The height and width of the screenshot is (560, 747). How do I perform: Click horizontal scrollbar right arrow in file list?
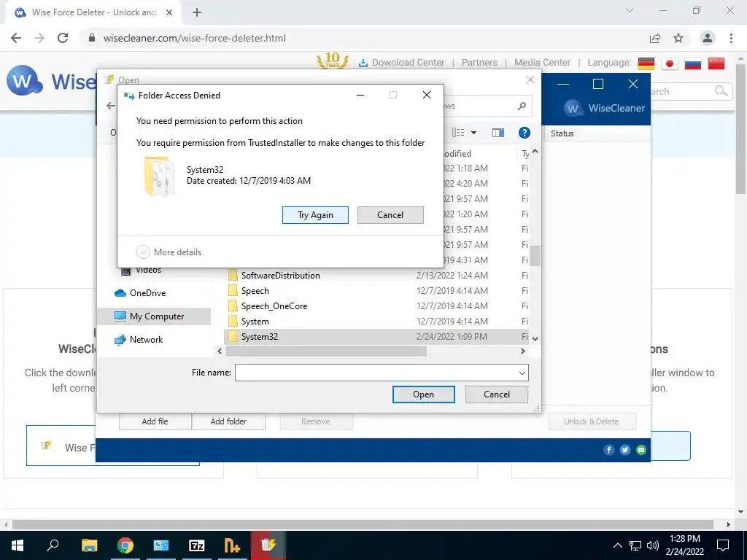522,351
